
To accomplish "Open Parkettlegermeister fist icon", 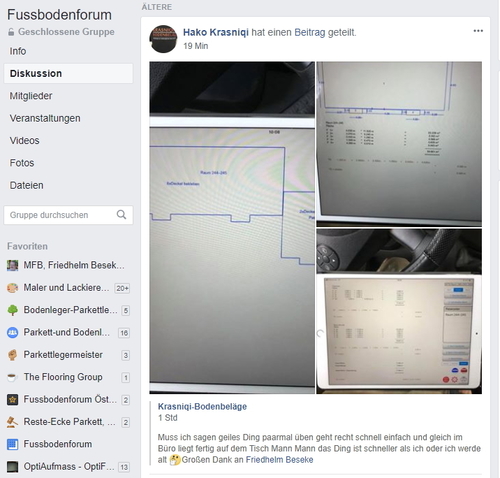I will coord(13,355).
